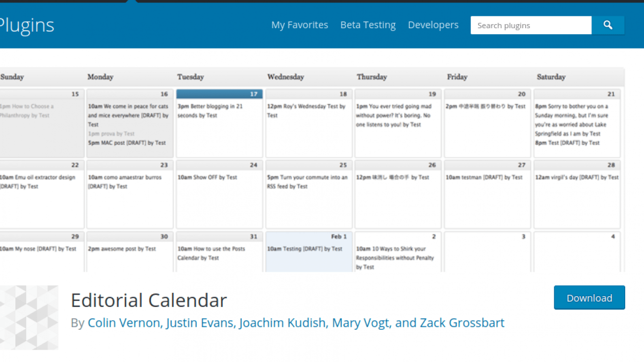This screenshot has width=644, height=362.
Task: Click the 'Show OFF by Test' post
Action: pyautogui.click(x=209, y=177)
